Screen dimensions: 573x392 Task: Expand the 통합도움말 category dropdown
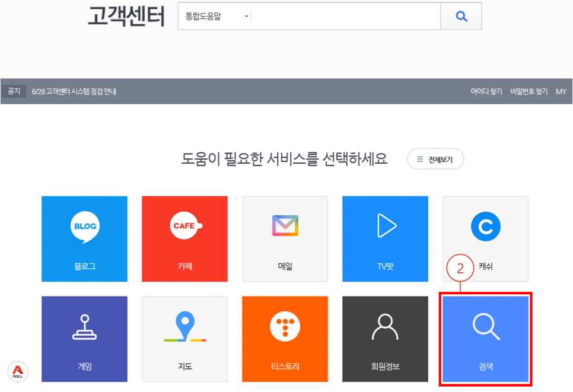[217, 16]
